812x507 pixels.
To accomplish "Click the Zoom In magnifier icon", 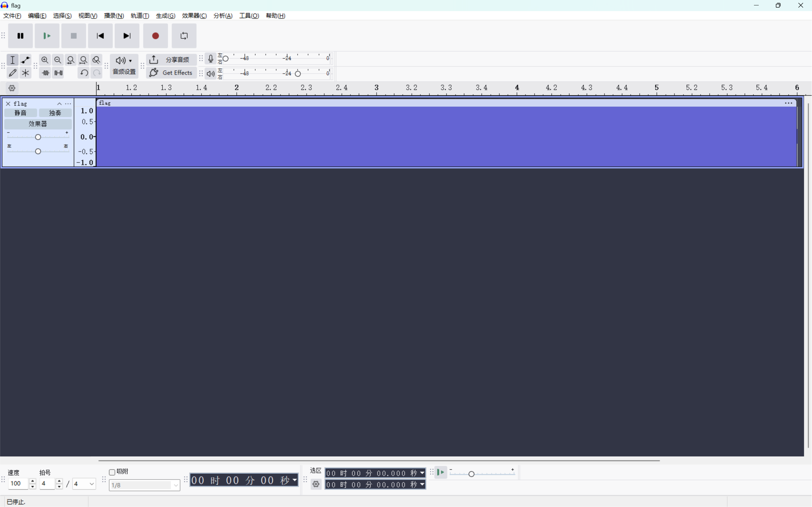I will pyautogui.click(x=45, y=60).
